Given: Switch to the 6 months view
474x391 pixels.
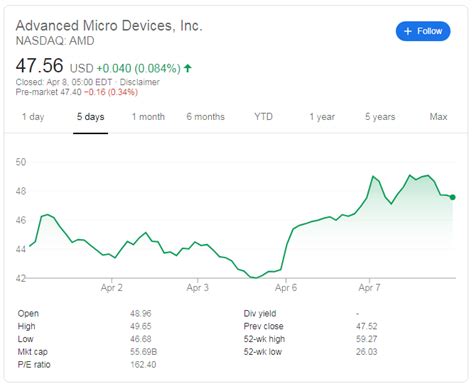Looking at the screenshot, I should pyautogui.click(x=205, y=117).
